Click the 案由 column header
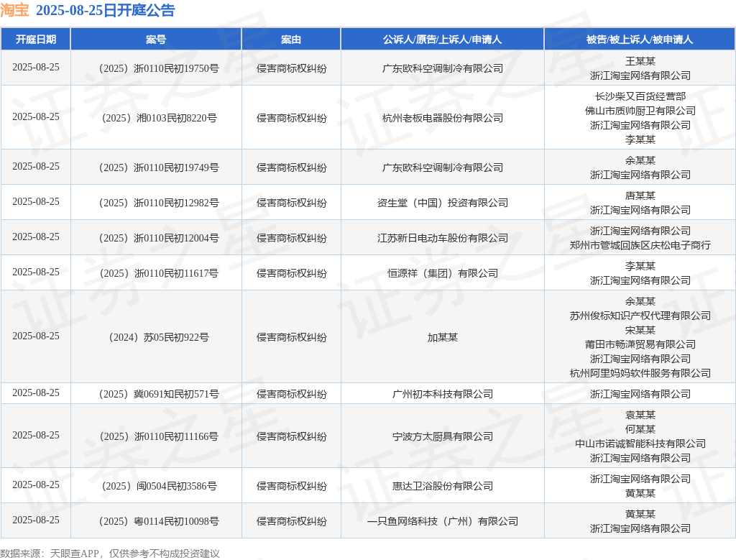This screenshot has height=560, width=736. 291,40
